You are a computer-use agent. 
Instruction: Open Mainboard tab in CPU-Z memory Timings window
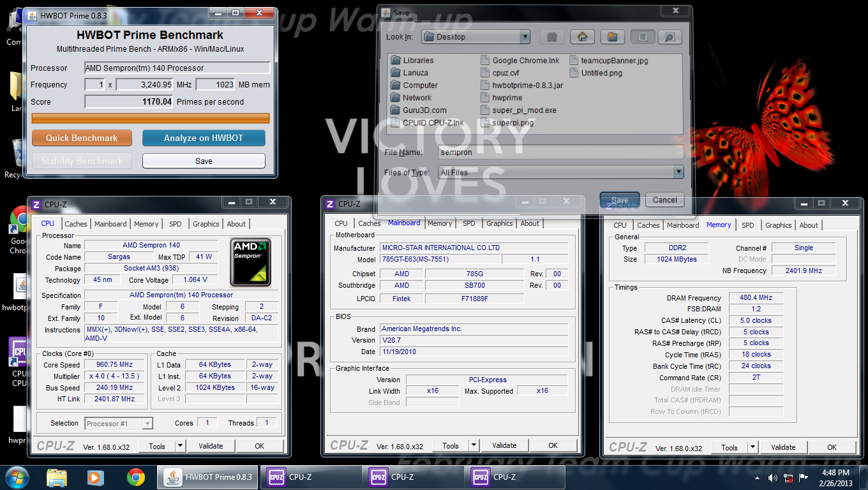point(683,225)
